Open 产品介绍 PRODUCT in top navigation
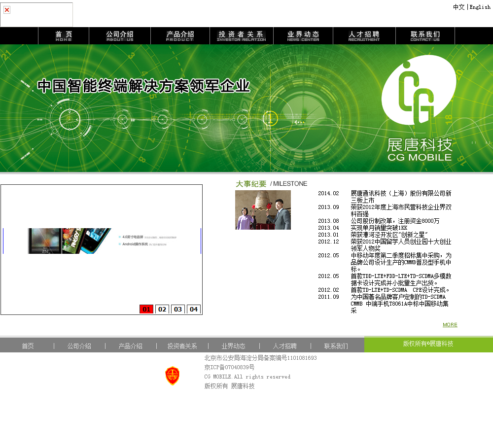Viewport: 493px width, 448px height. (x=180, y=35)
